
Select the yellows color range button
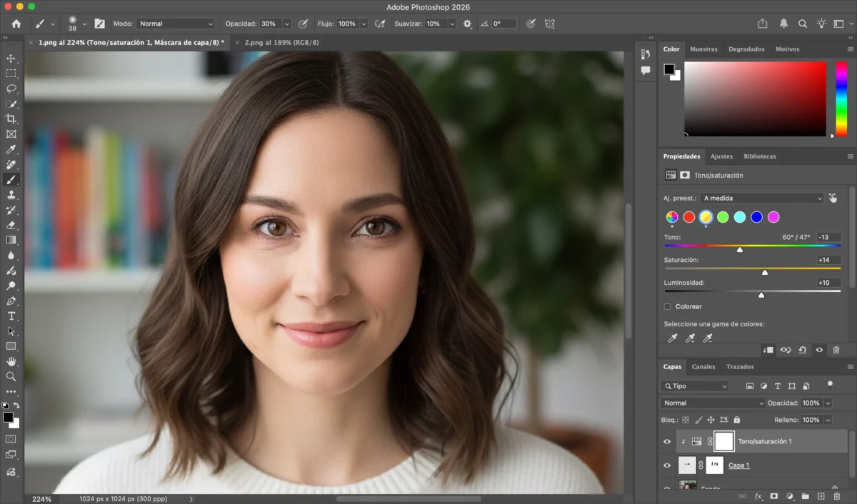pyautogui.click(x=706, y=217)
